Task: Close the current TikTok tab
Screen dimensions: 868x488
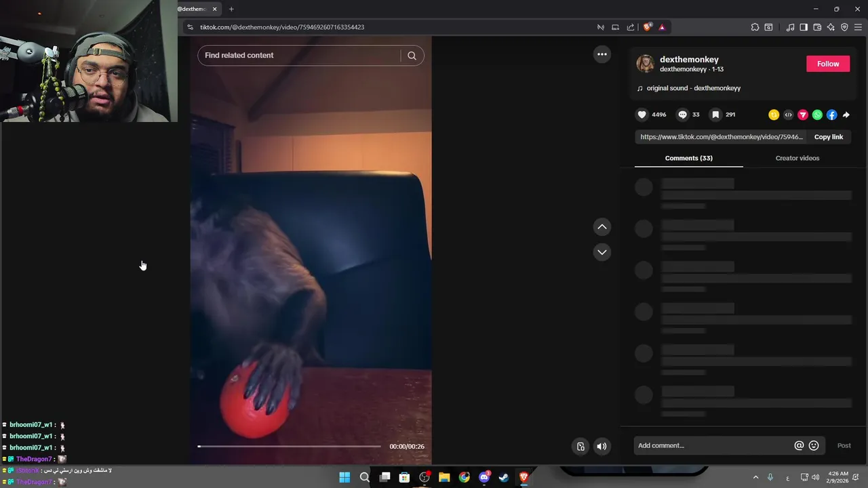Action: (x=215, y=9)
